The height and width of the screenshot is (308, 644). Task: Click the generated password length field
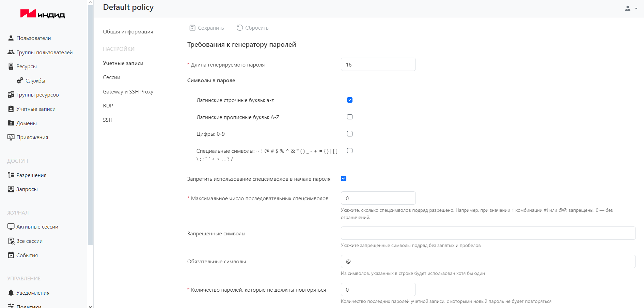(x=378, y=64)
